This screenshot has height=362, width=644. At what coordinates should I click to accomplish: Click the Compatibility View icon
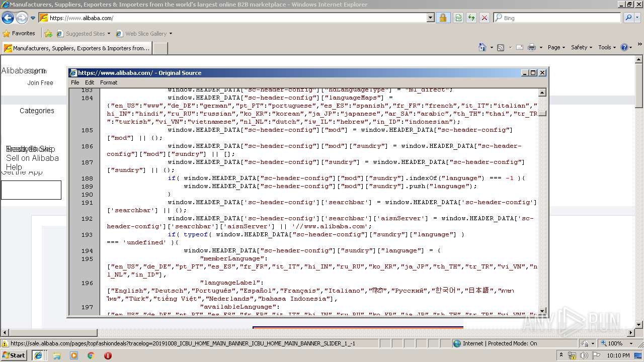[x=458, y=18]
